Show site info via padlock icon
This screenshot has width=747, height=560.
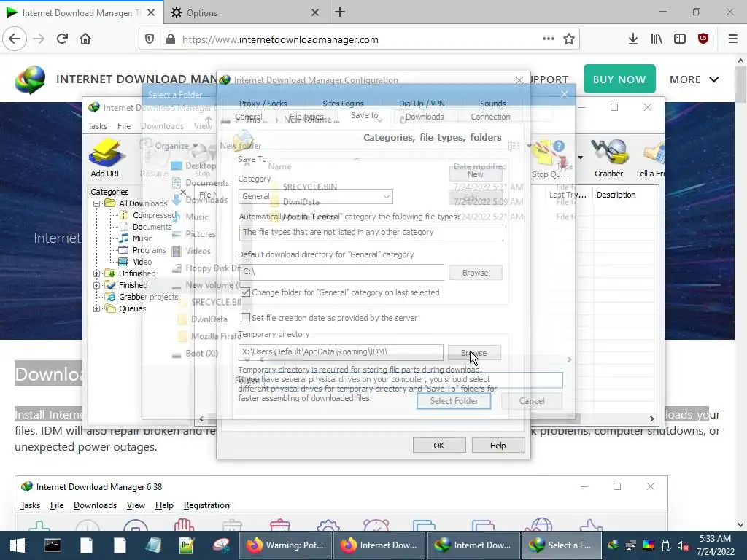point(170,39)
